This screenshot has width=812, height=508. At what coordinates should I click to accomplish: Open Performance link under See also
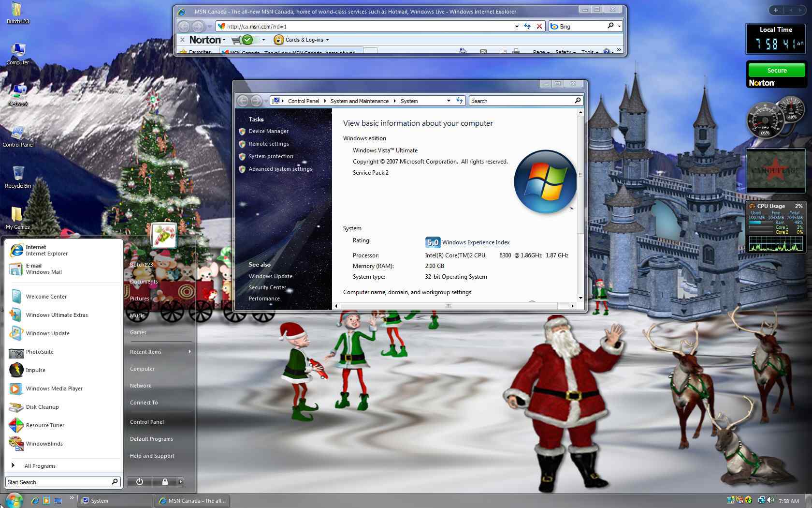264,299
